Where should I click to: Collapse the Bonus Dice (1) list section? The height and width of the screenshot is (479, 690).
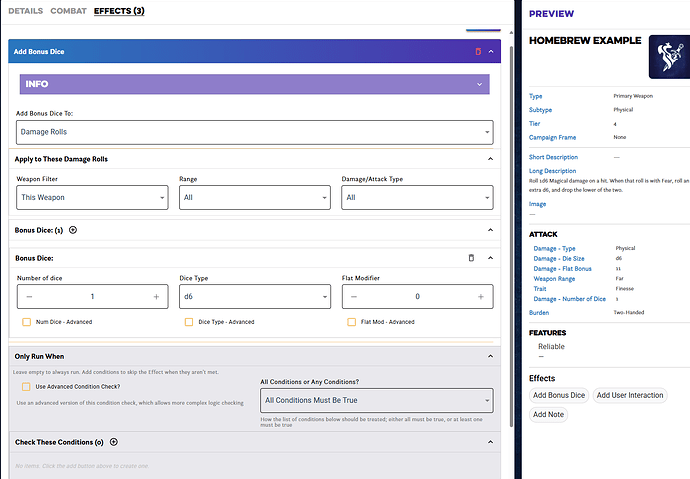click(490, 230)
